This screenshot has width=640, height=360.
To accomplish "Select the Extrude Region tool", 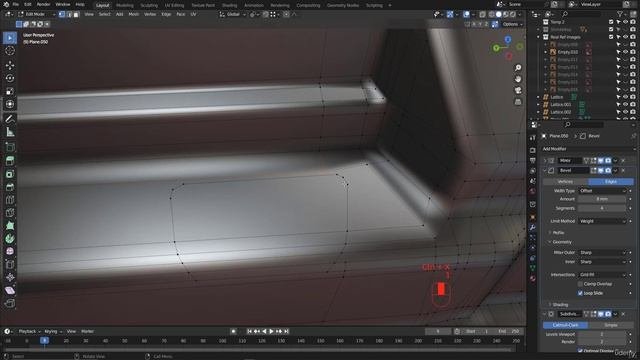I will 10,161.
